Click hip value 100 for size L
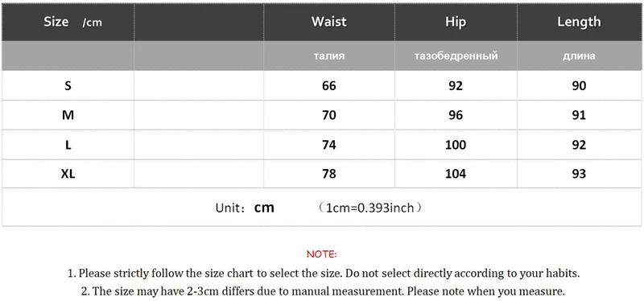Screen dimensions: 644x301 [x=456, y=145]
